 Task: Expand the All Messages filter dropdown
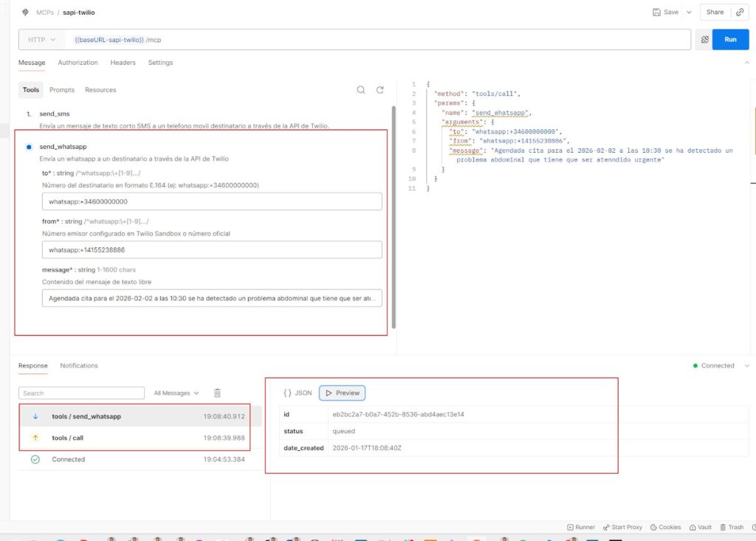pos(176,393)
